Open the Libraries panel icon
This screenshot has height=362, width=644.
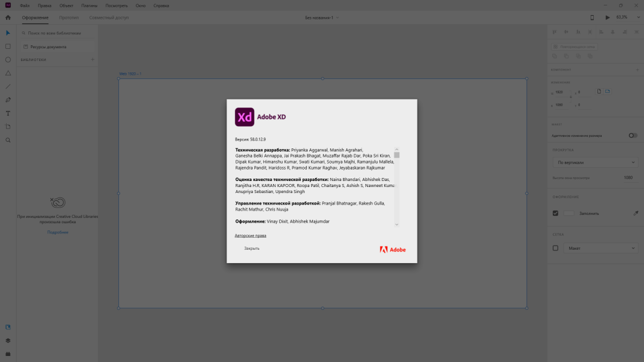coord(8,327)
